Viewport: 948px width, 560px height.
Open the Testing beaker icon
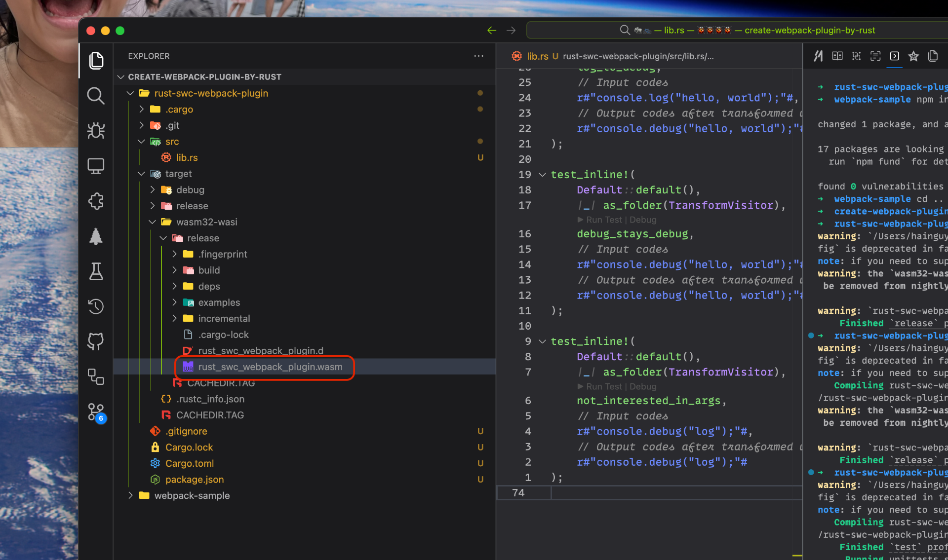(x=96, y=271)
